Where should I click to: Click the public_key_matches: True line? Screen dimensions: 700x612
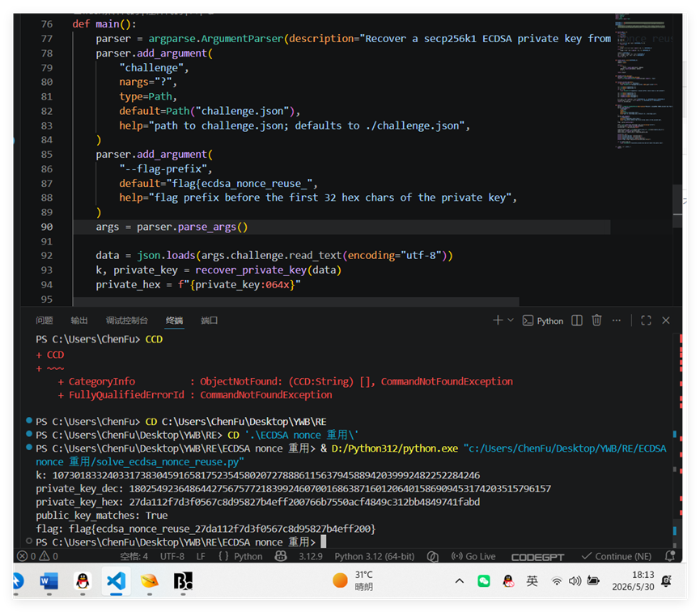pos(102,516)
